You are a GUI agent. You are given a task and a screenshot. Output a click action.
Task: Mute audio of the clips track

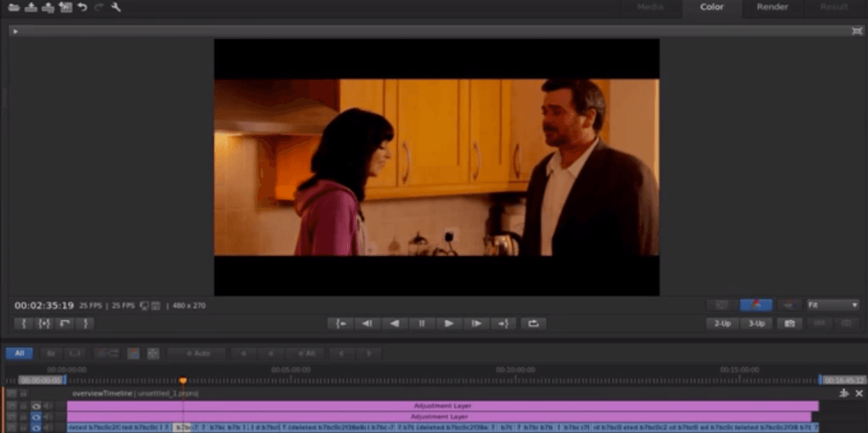click(x=48, y=428)
